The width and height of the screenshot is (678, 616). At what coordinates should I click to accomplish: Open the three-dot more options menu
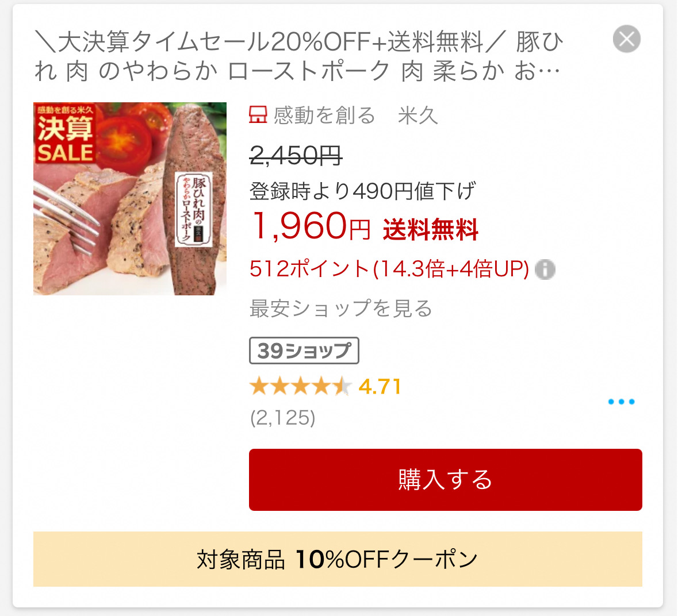[x=621, y=402]
